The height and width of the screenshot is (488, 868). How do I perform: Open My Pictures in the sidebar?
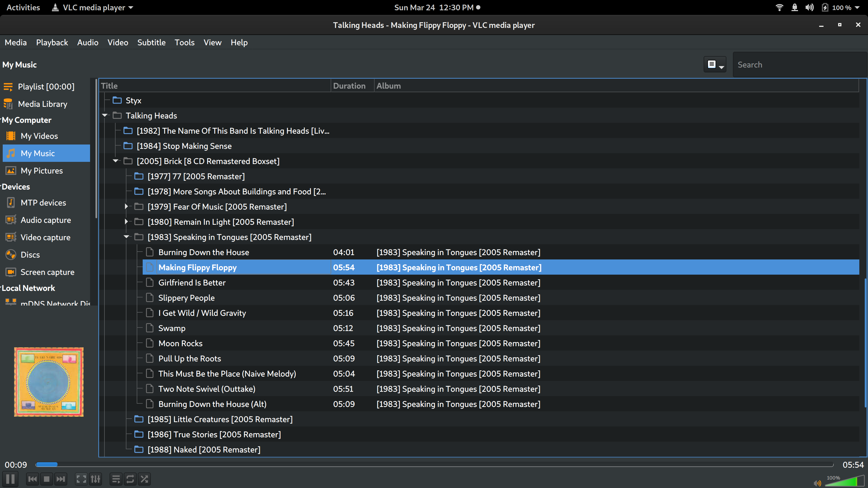point(46,171)
